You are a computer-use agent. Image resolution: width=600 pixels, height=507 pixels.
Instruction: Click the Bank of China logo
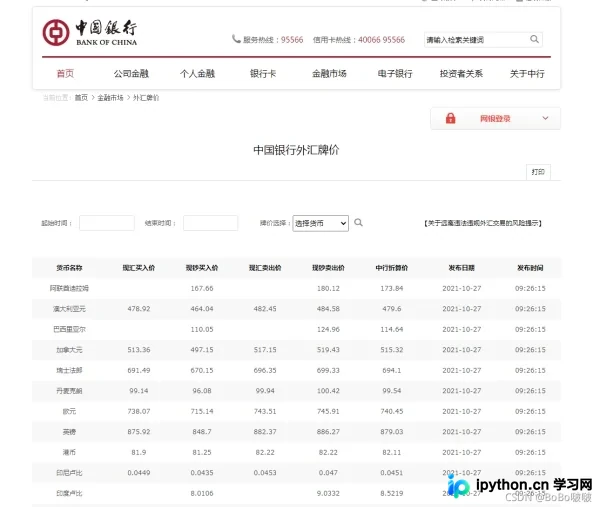(x=90, y=33)
